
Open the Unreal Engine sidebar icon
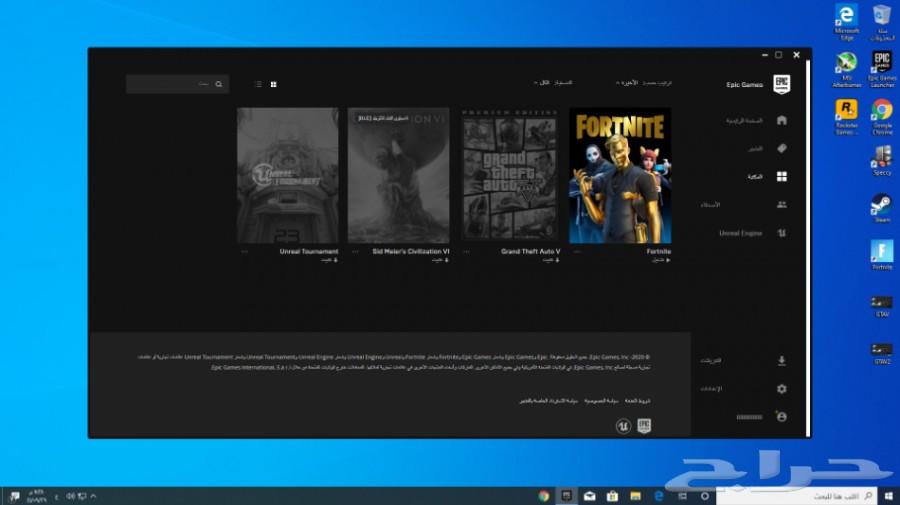[x=782, y=233]
